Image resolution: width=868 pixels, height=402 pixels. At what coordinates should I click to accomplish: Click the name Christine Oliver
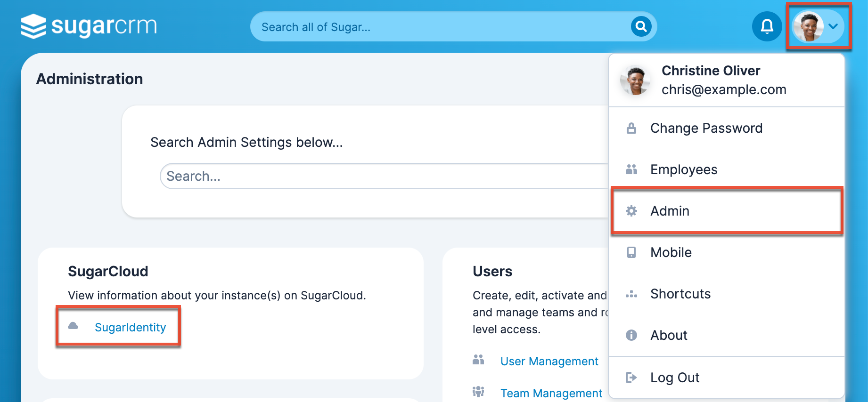(x=711, y=71)
